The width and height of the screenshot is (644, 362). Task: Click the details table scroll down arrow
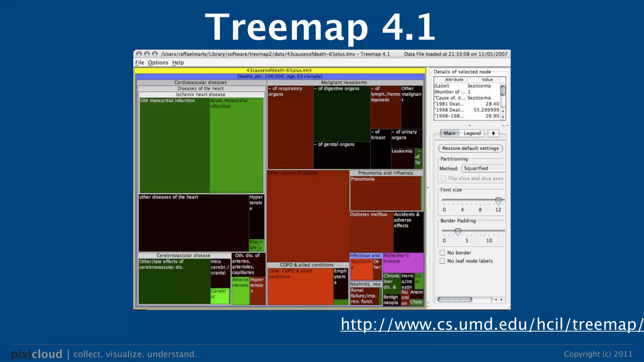(x=503, y=117)
